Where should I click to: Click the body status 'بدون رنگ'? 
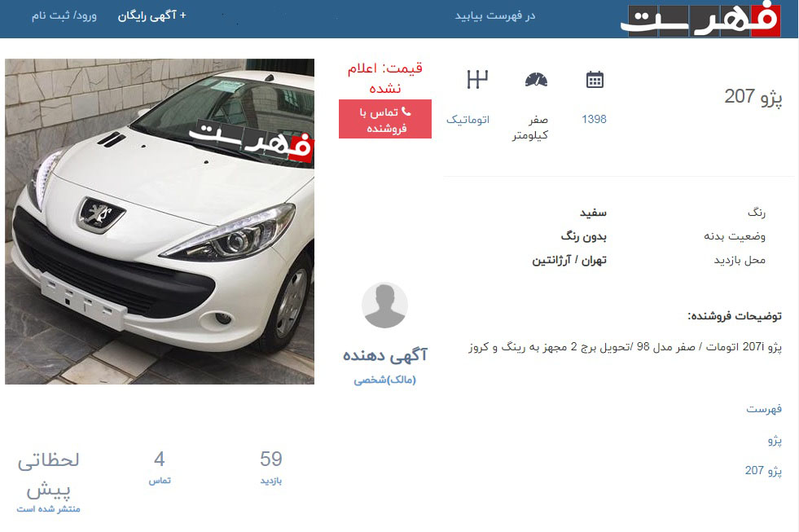tap(583, 236)
